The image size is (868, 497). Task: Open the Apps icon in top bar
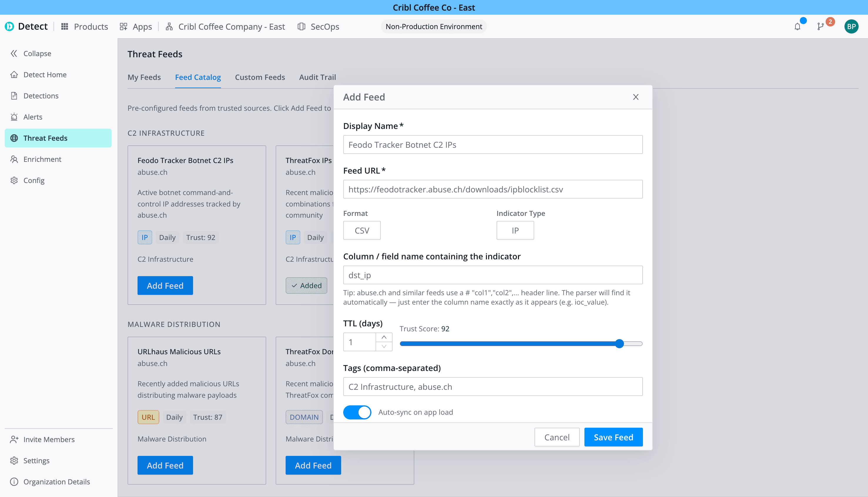[123, 26]
